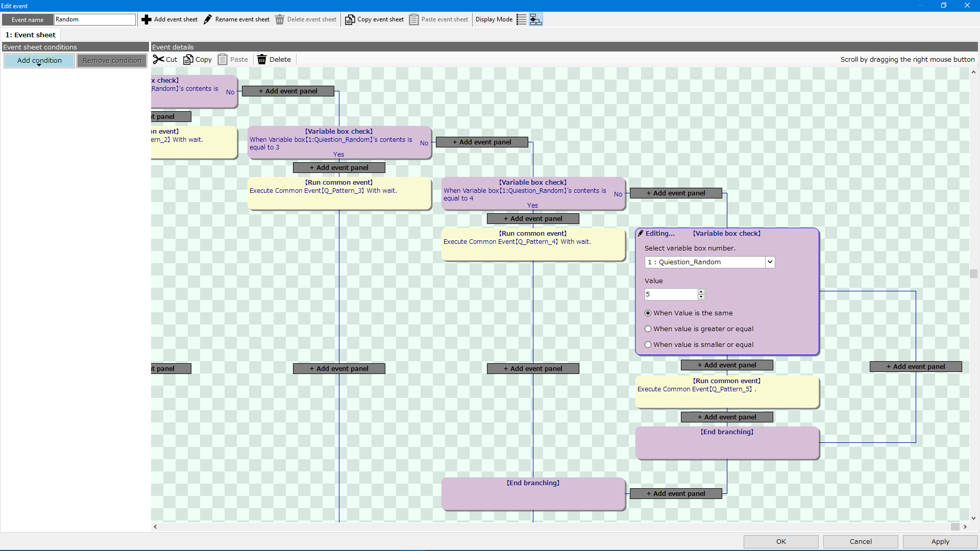Open the Add condition dropdown button
Viewport: 980px width, 551px height.
pyautogui.click(x=39, y=61)
